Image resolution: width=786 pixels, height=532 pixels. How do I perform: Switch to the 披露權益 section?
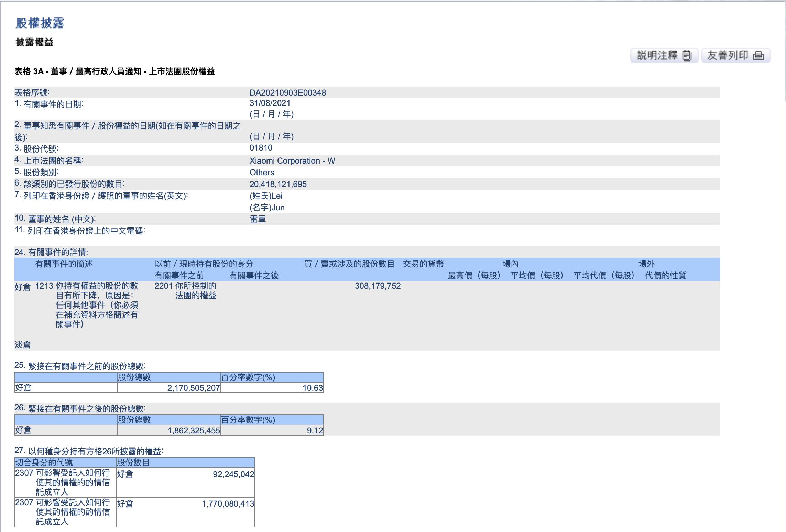(x=34, y=42)
